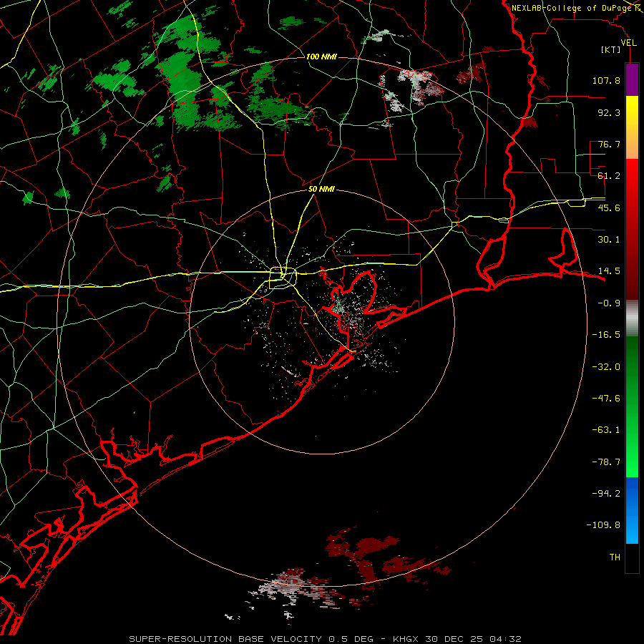Click the blue segment of the color bar
Viewport: 644px width, 644px height.
tap(632, 510)
